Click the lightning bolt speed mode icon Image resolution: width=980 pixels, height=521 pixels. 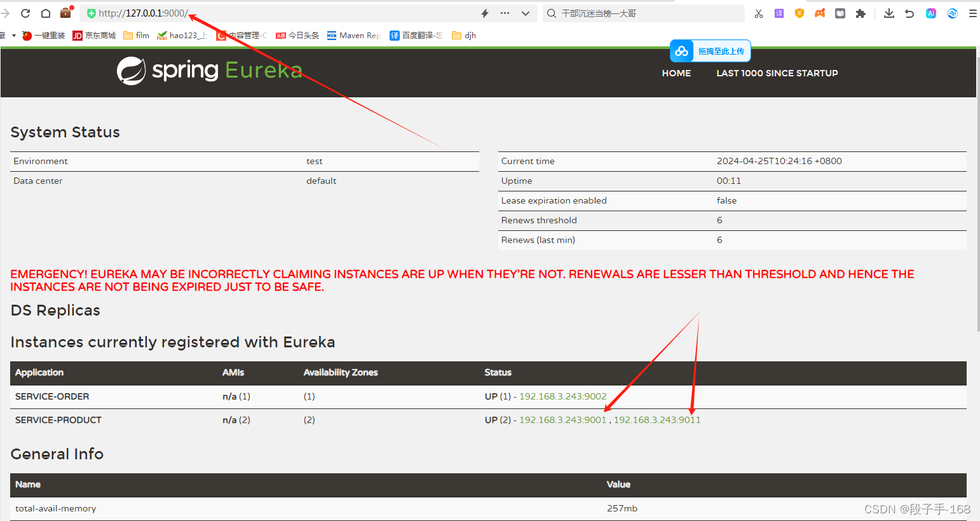pyautogui.click(x=485, y=13)
